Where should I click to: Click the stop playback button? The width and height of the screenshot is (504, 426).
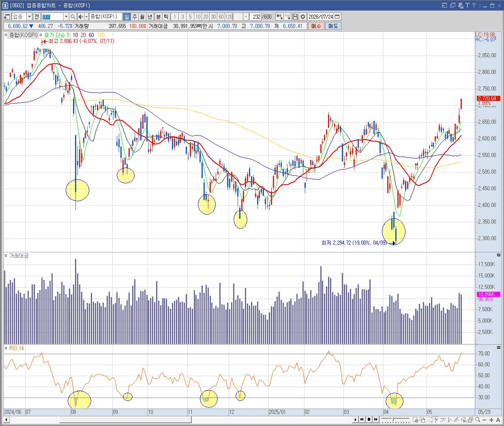(369, 420)
